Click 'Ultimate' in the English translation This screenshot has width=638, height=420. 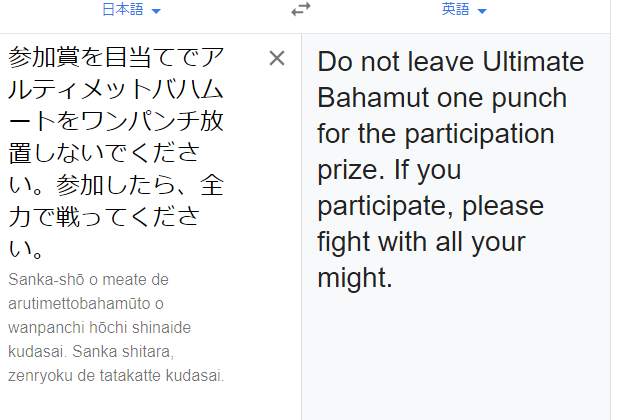tap(533, 63)
